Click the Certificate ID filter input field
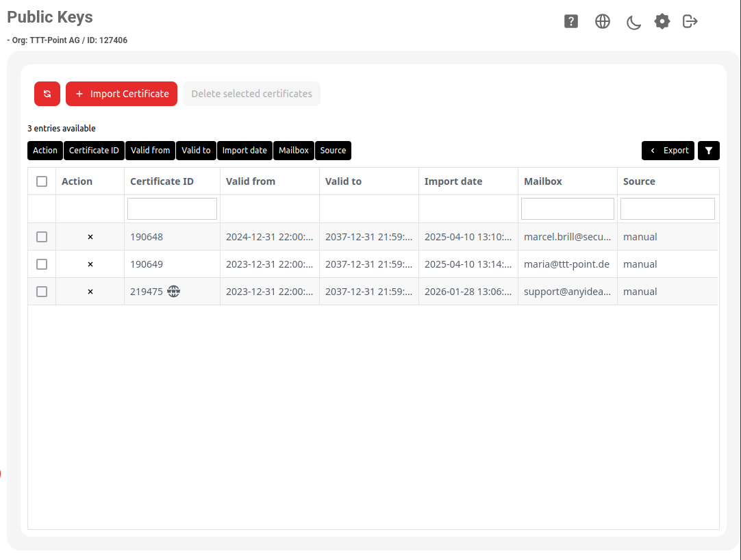 coord(172,209)
